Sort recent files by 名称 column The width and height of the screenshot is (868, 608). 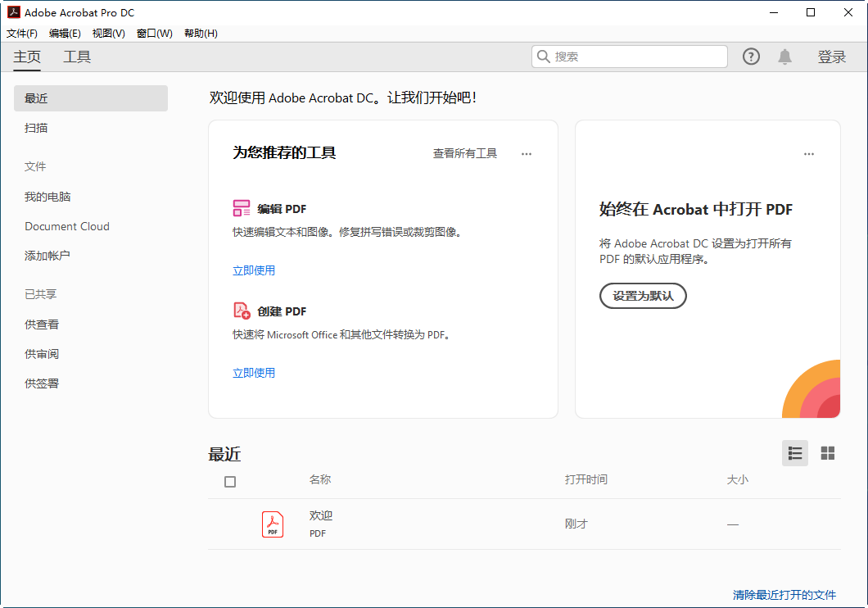320,479
